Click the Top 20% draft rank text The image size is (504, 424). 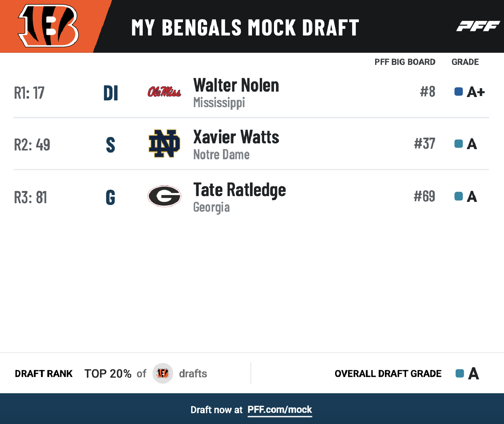click(108, 374)
